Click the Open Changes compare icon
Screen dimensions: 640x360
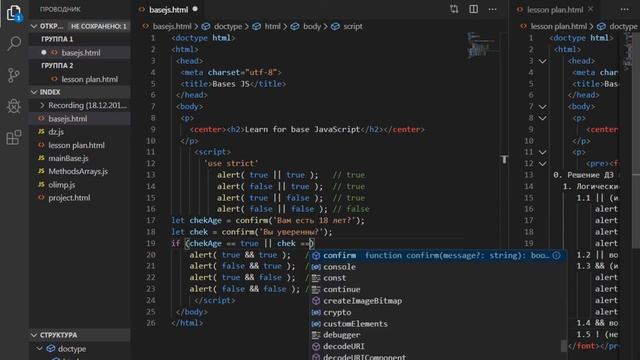pyautogui.click(x=454, y=9)
